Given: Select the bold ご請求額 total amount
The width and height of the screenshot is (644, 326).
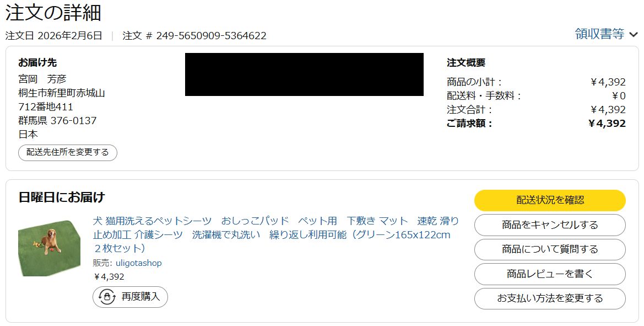Looking at the screenshot, I should (x=607, y=124).
